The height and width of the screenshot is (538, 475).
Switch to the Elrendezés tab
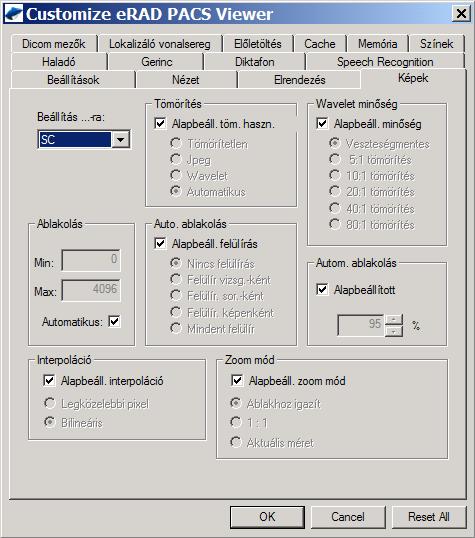pyautogui.click(x=299, y=80)
